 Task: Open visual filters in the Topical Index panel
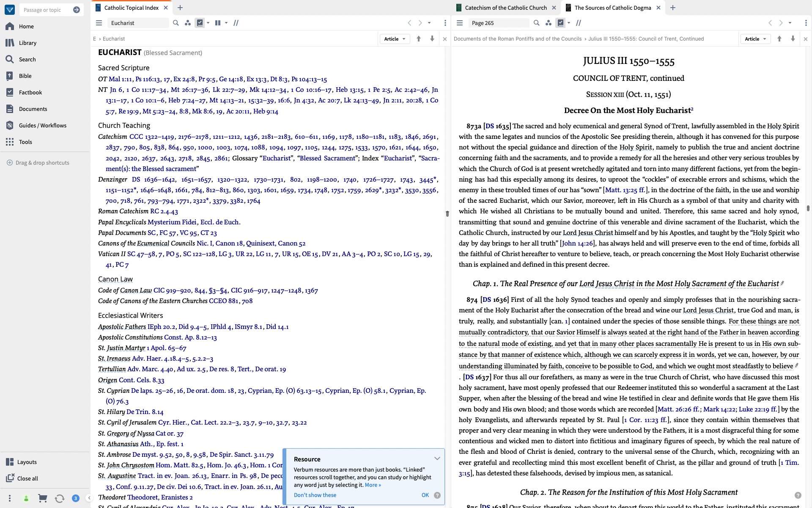tap(188, 23)
